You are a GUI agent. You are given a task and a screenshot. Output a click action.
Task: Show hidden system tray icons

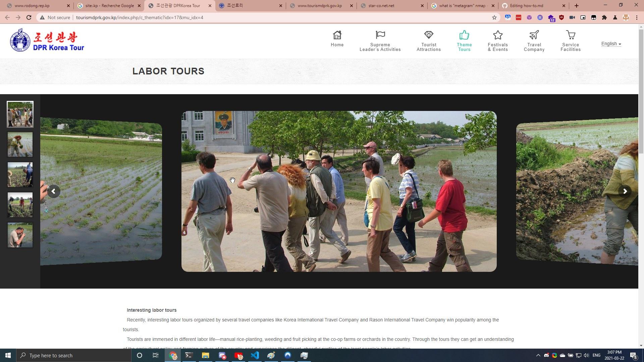tap(538, 355)
